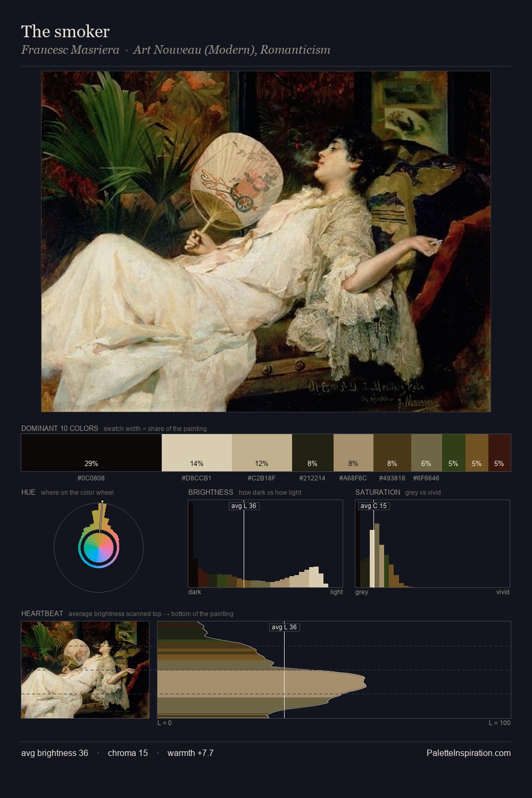Select the 12% tan swatch #C2B18F
Image resolution: width=532 pixels, height=798 pixels.
click(262, 453)
